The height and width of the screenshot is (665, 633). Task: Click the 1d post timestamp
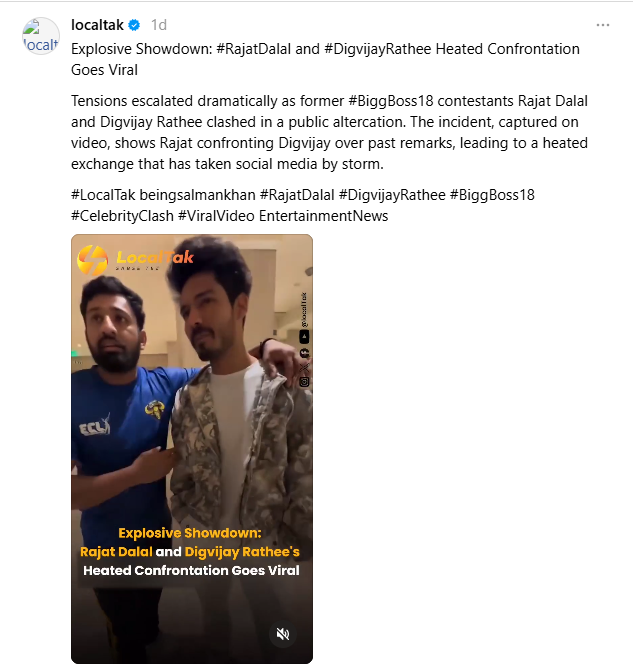159,25
